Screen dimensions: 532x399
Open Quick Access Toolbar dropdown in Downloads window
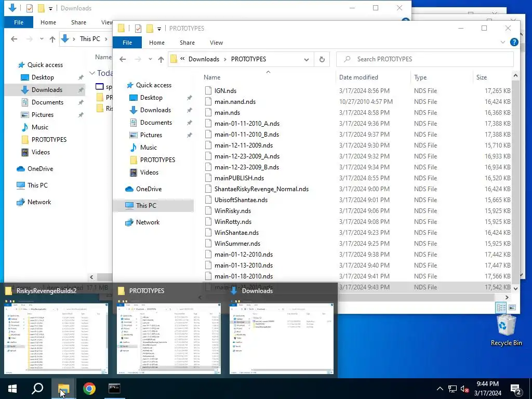[x=50, y=8]
